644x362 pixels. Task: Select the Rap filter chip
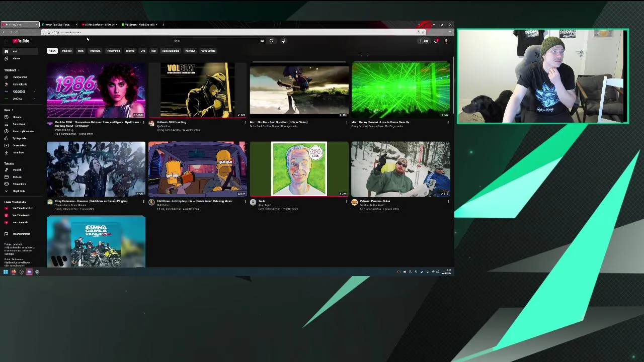[x=153, y=51]
